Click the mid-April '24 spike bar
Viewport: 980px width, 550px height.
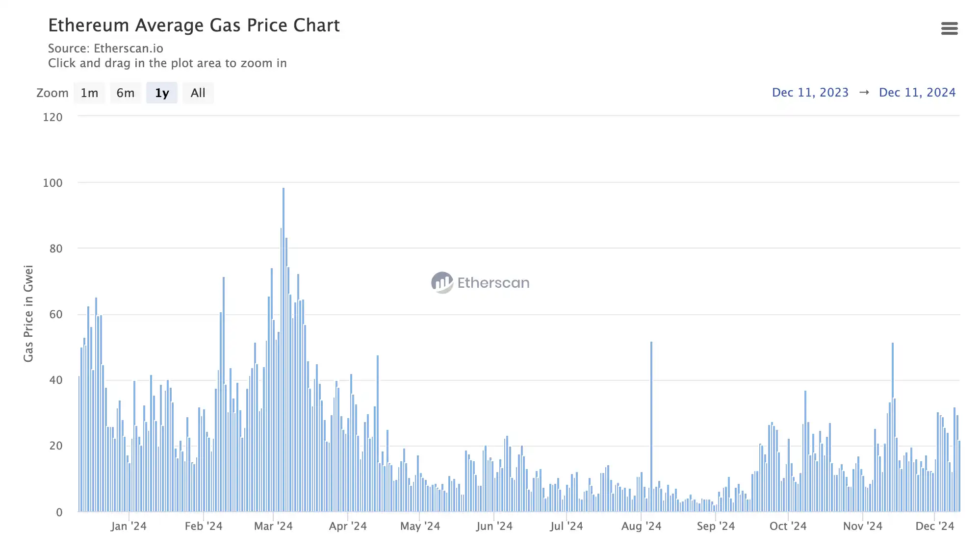378,431
